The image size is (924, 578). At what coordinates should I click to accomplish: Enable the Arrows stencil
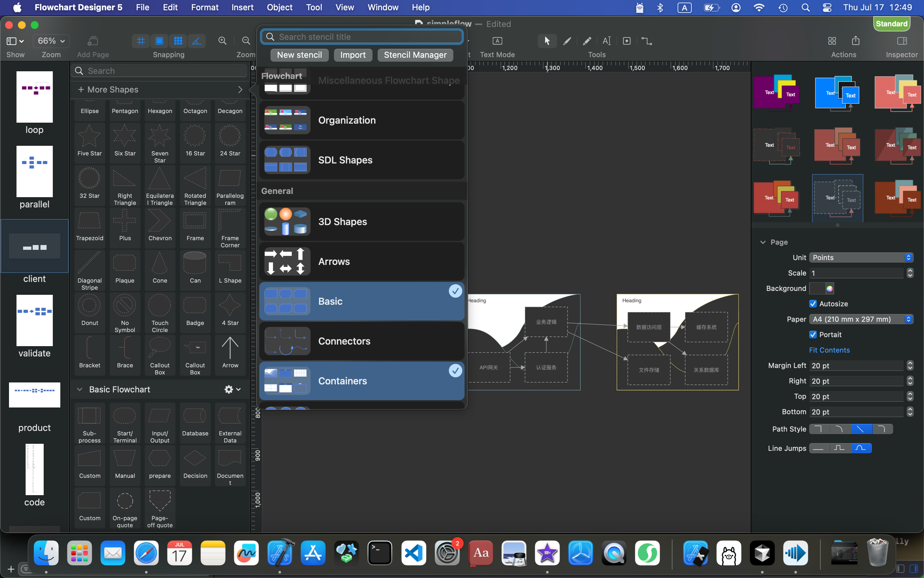coord(362,261)
